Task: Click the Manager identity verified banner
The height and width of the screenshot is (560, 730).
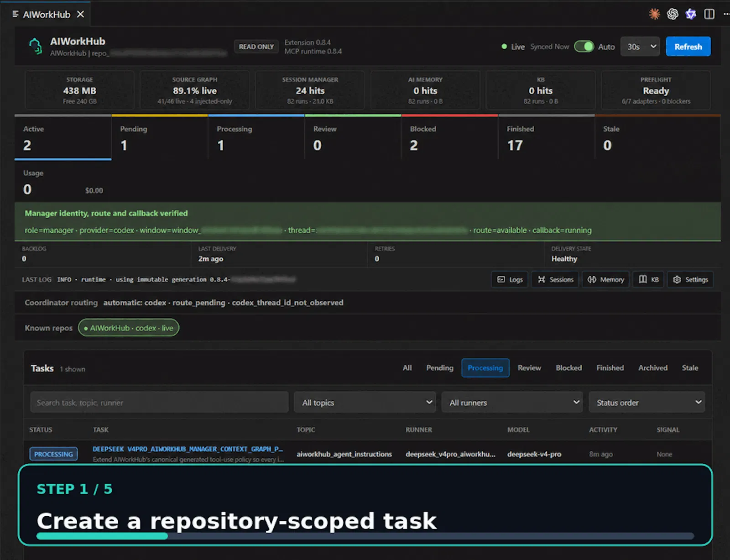Action: 368,221
